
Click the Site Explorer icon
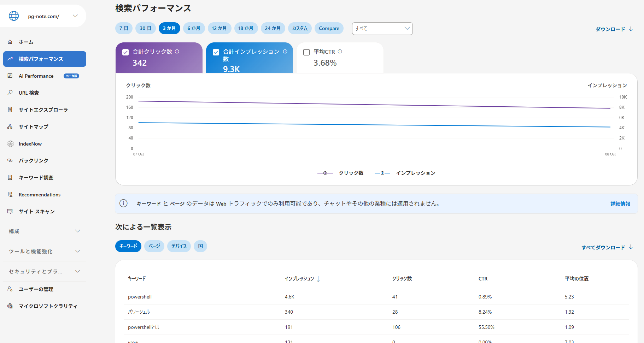tap(10, 110)
